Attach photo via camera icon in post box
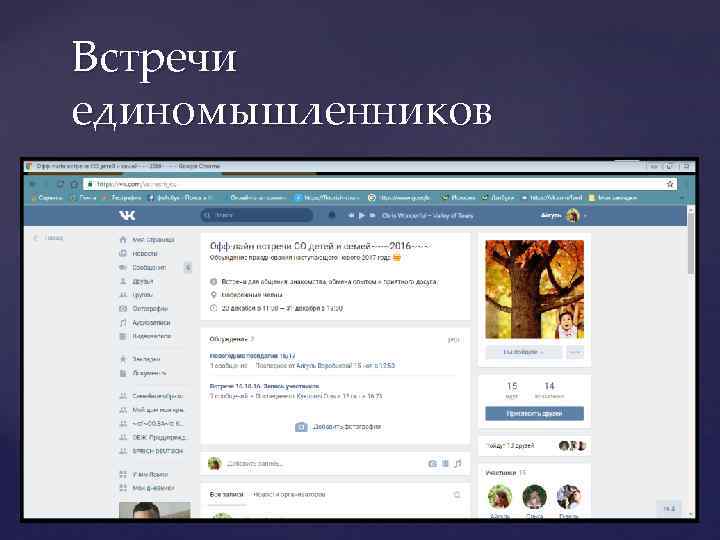 (432, 464)
